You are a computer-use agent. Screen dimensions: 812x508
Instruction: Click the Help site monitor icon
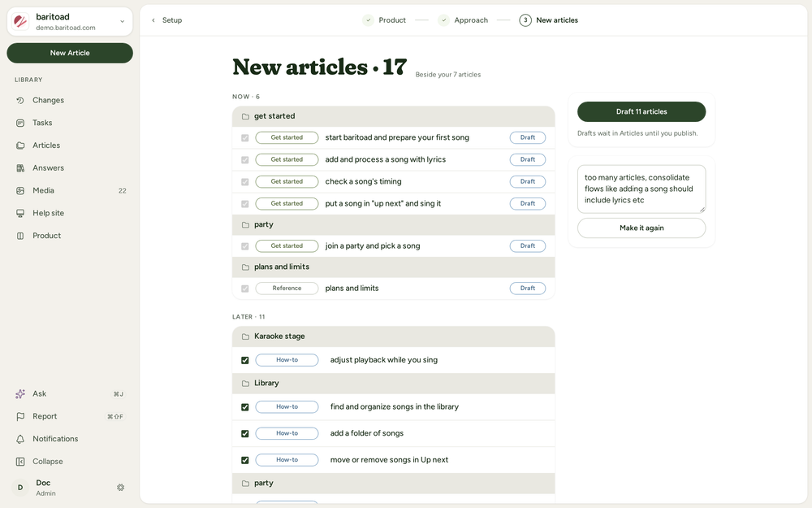point(20,213)
